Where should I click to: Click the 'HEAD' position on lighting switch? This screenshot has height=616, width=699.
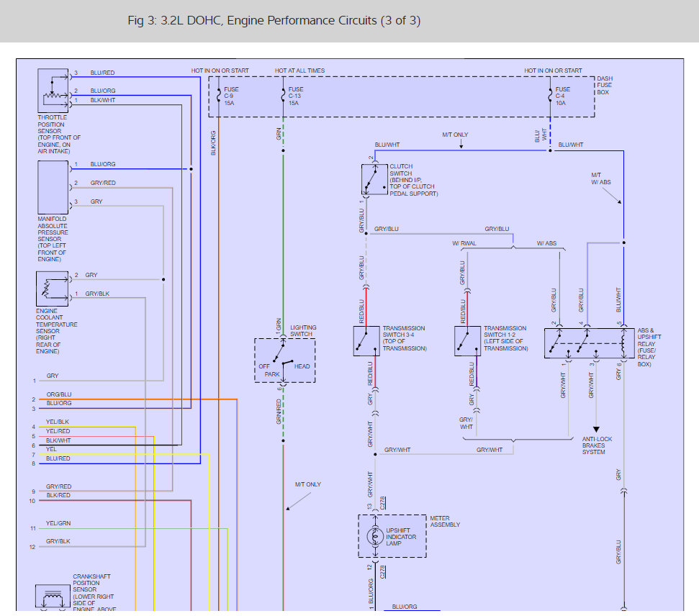point(302,366)
